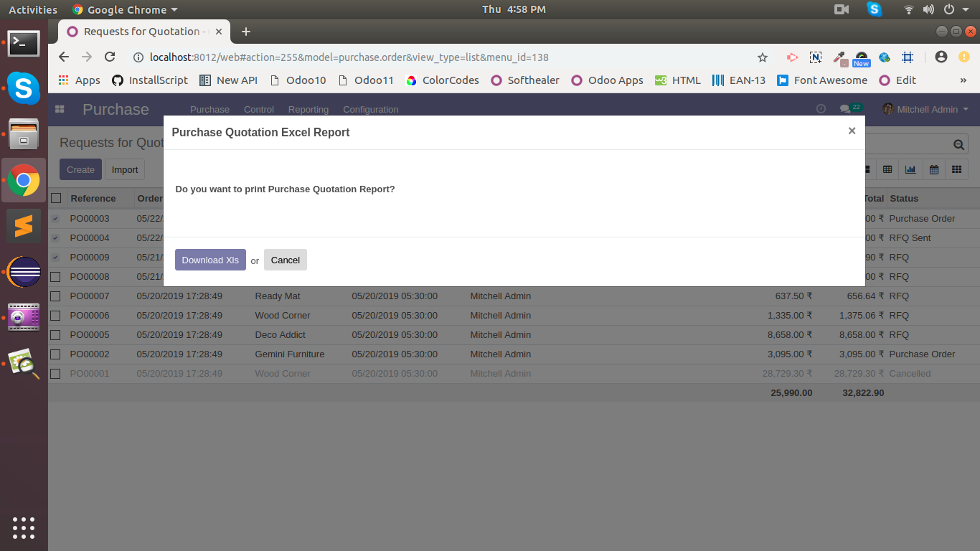Open the Chrome profile avatar
Viewport: 980px width, 551px height.
941,57
